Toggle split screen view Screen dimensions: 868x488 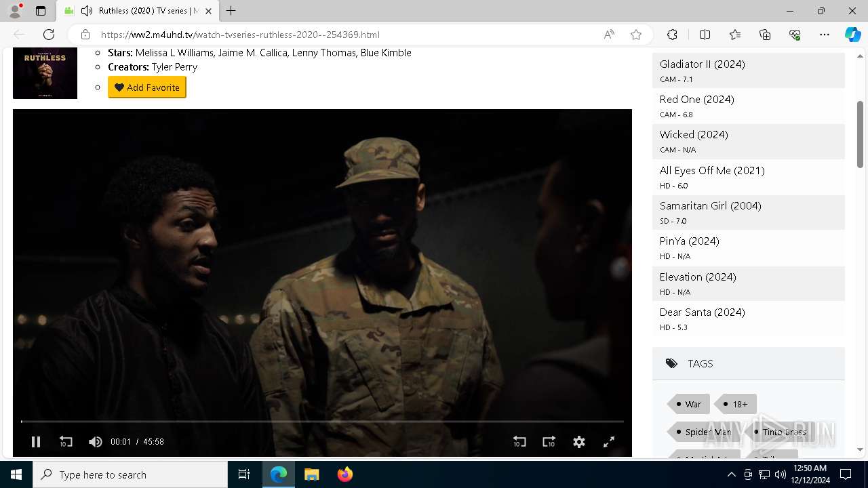click(705, 35)
